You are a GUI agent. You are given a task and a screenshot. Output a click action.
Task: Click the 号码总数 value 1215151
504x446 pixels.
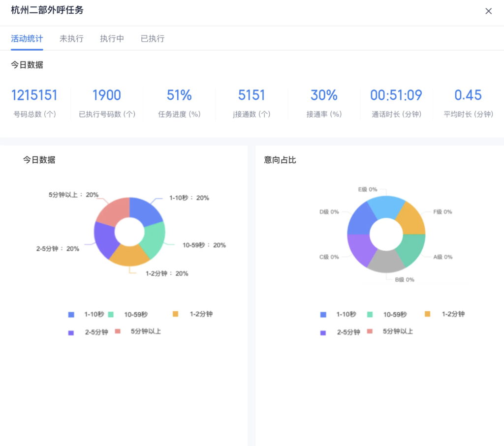click(x=34, y=95)
